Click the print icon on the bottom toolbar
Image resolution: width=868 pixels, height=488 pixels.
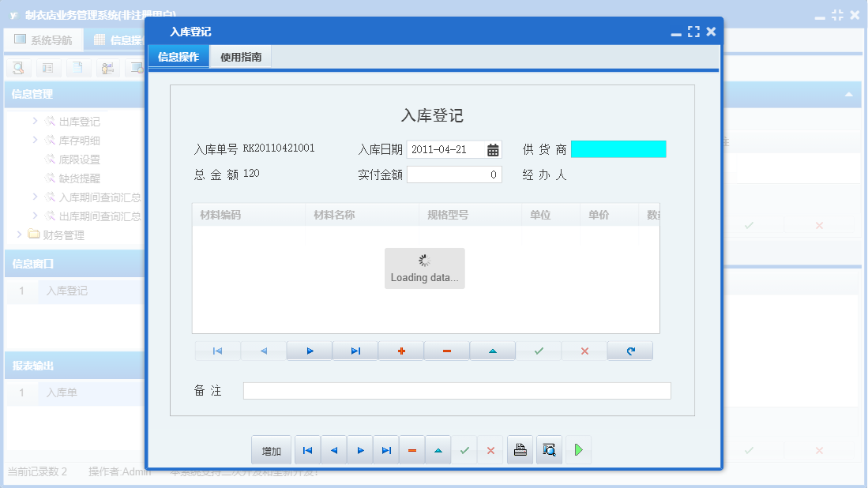(520, 449)
